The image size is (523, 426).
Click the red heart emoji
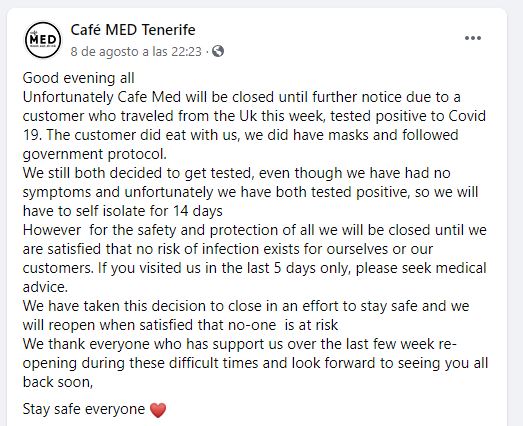[158, 410]
